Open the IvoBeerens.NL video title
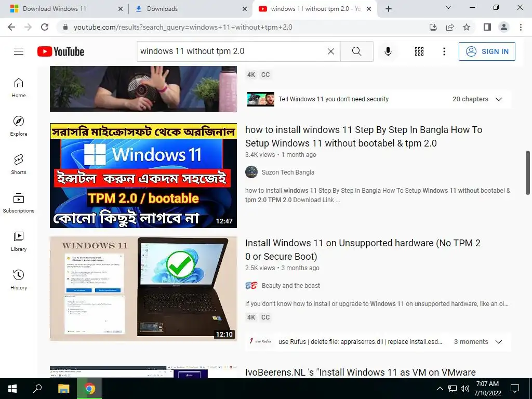The width and height of the screenshot is (532, 399). (x=361, y=372)
